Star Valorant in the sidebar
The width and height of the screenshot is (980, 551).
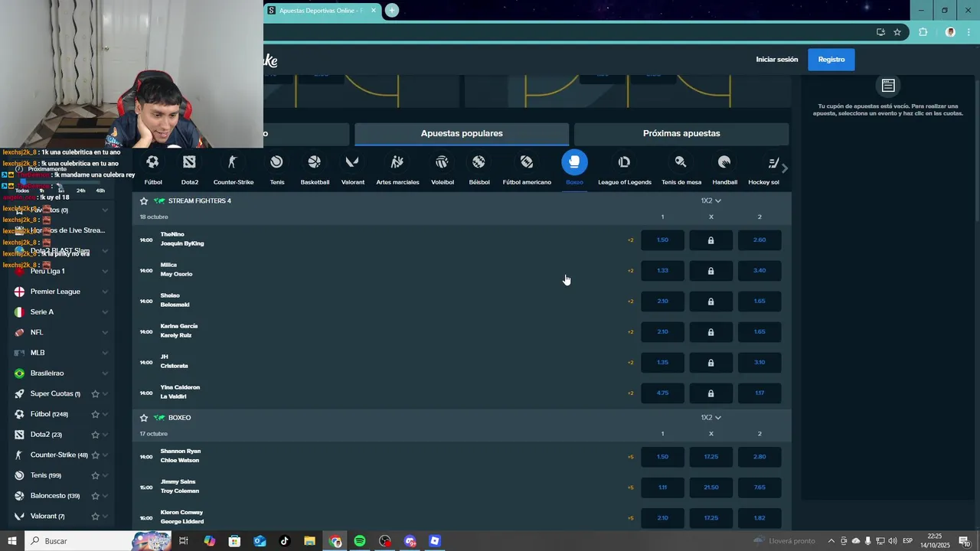tap(96, 517)
